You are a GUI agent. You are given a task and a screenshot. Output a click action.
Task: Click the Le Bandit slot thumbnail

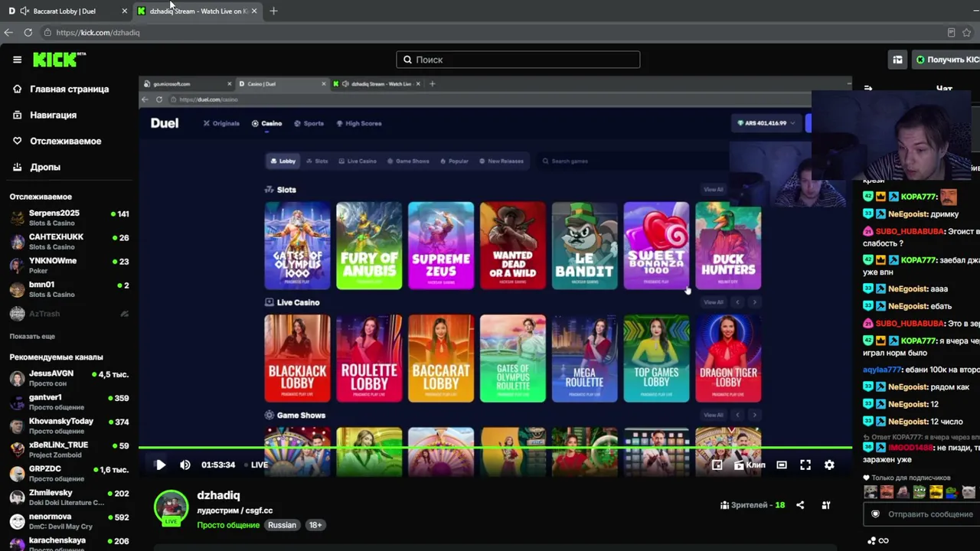tap(585, 246)
